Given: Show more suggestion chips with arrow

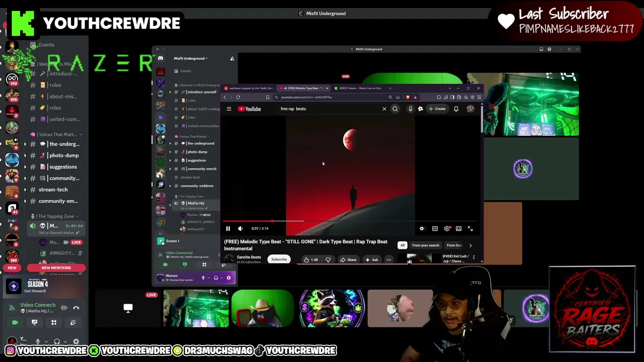Looking at the screenshot, I should click(x=470, y=245).
